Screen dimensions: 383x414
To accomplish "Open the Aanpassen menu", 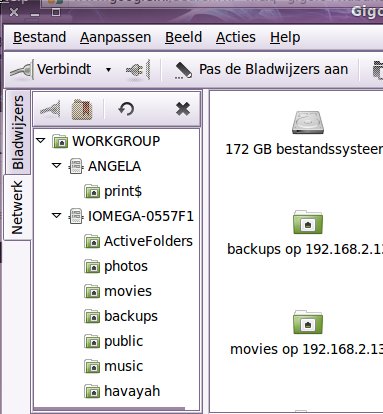I will [115, 37].
